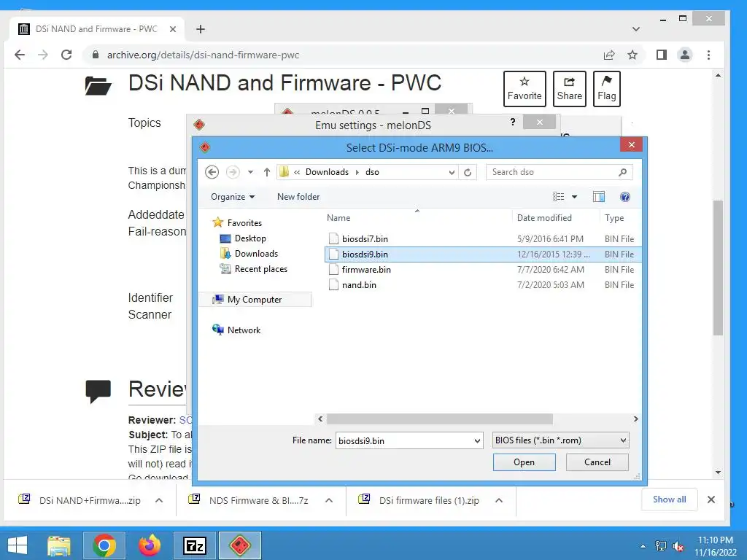Screen dimensions: 747x560
Task: Reload the archive.org page
Action: tap(66, 55)
